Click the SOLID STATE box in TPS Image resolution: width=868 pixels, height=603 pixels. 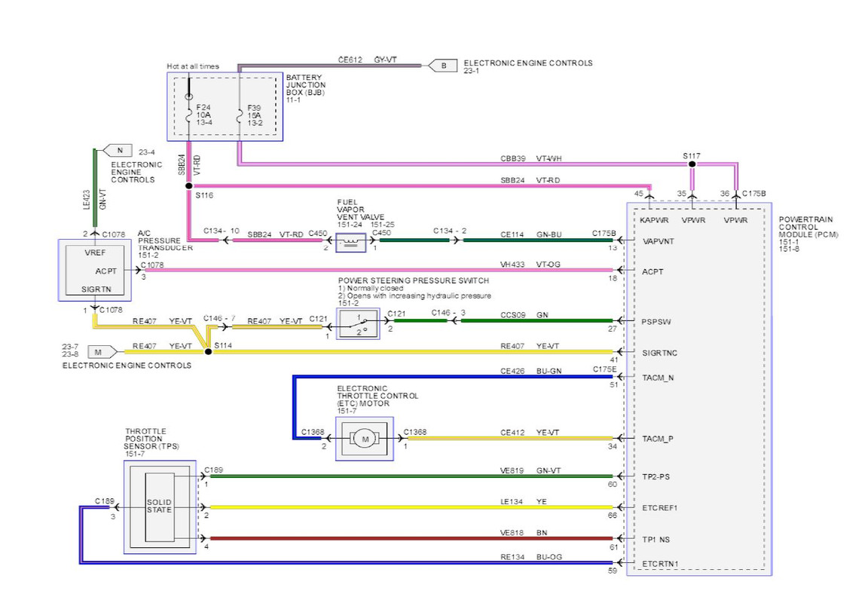pos(160,507)
